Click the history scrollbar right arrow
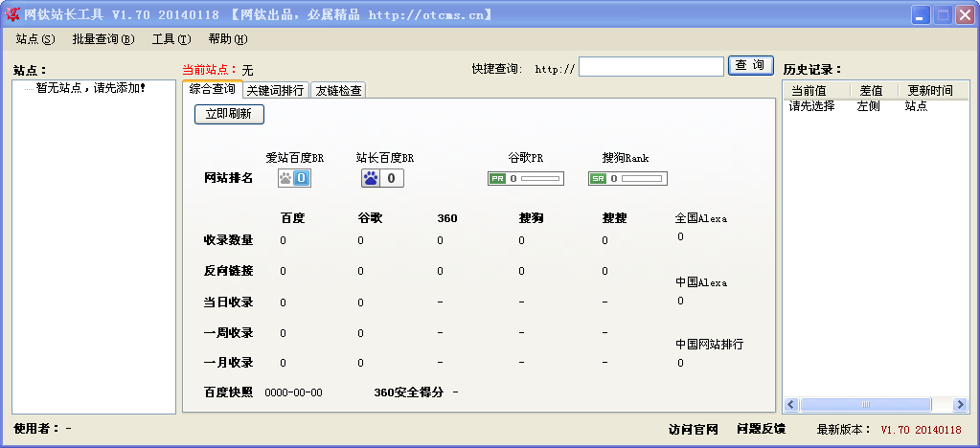Image resolution: width=980 pixels, height=448 pixels. (960, 404)
